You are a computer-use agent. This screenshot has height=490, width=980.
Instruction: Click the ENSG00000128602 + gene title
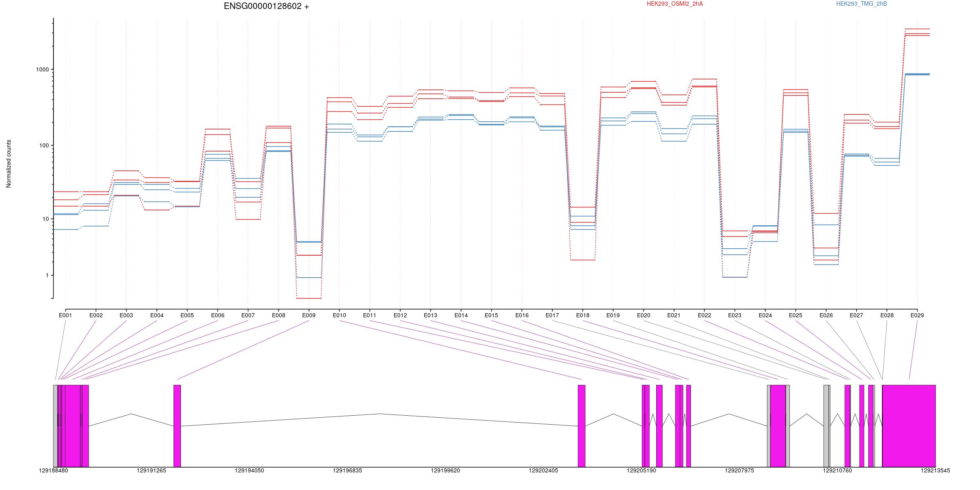(266, 6)
